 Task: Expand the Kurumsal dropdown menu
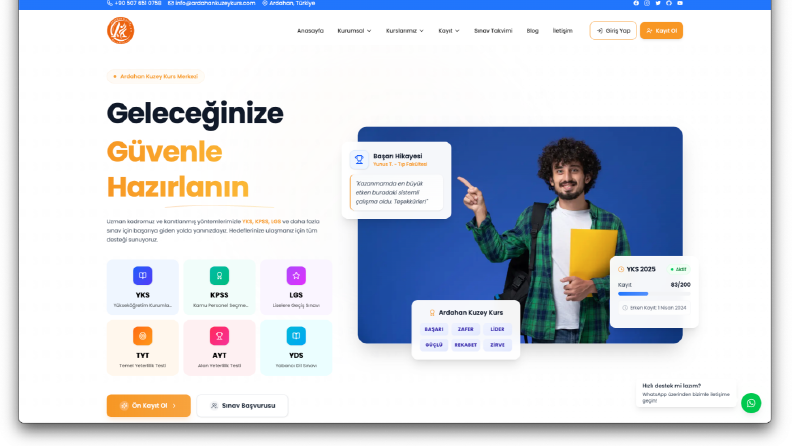tap(354, 31)
